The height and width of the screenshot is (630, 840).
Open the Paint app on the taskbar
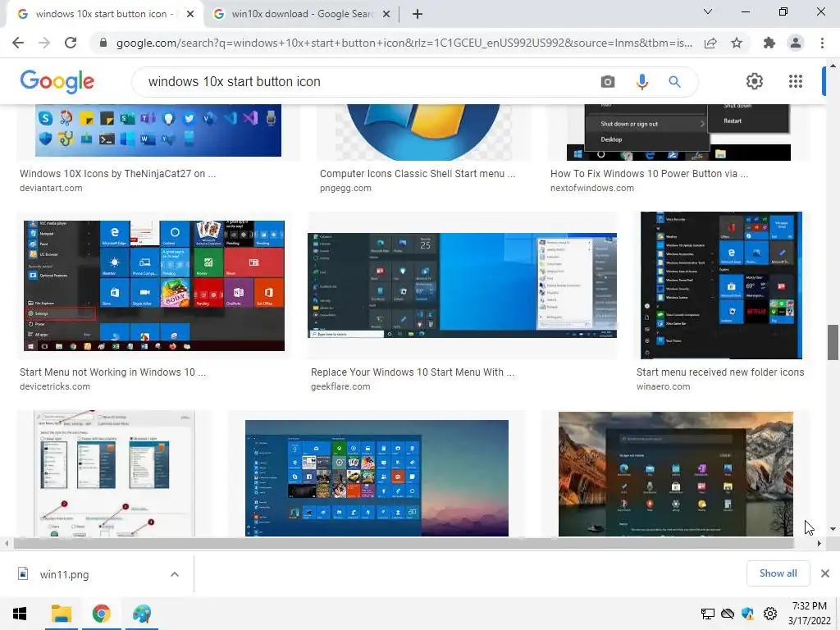click(x=142, y=614)
